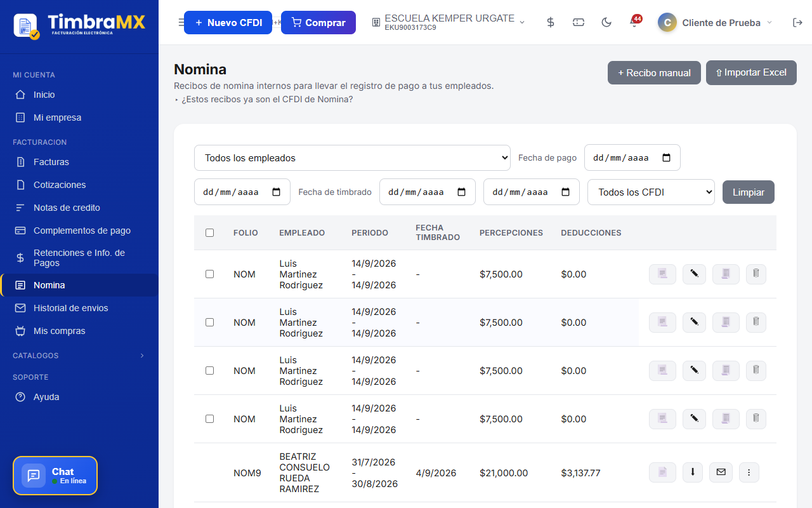The height and width of the screenshot is (508, 812).
Task: Download the NOM9 receipt
Action: [693, 472]
